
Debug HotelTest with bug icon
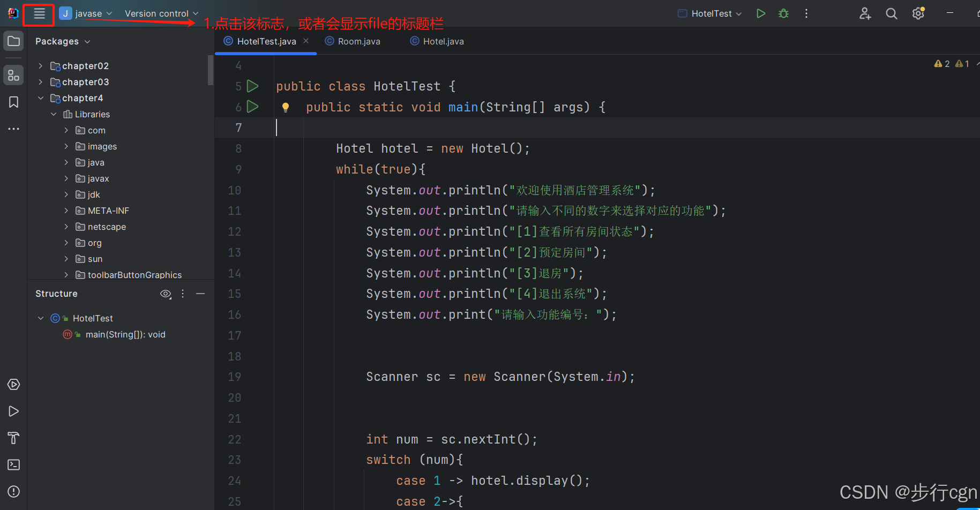coord(783,13)
